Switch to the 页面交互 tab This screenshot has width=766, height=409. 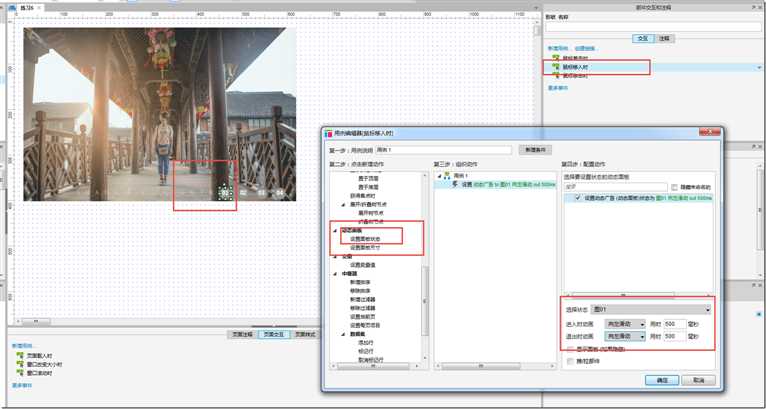click(x=274, y=335)
